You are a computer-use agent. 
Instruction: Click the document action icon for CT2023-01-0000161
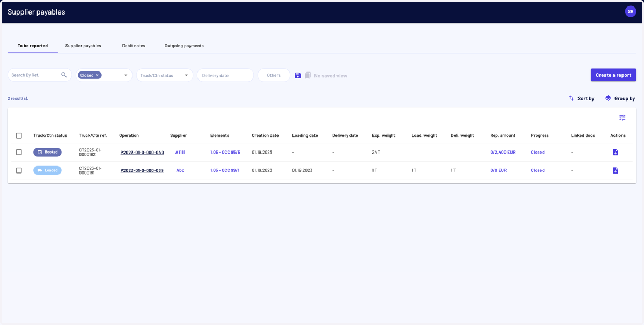616,170
